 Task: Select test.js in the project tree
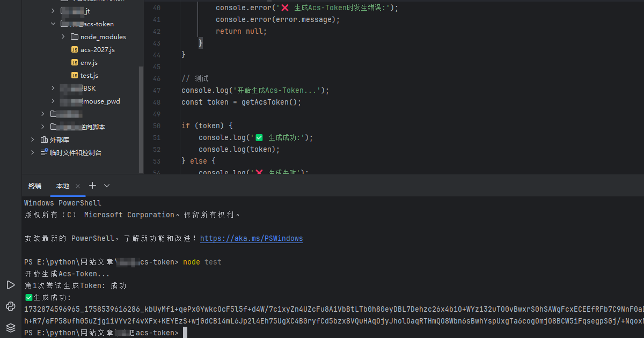click(89, 75)
